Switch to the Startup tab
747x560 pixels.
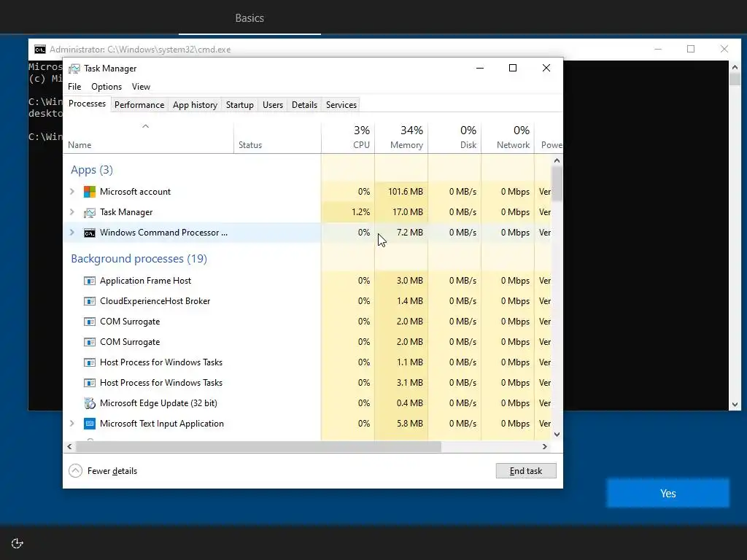click(239, 105)
